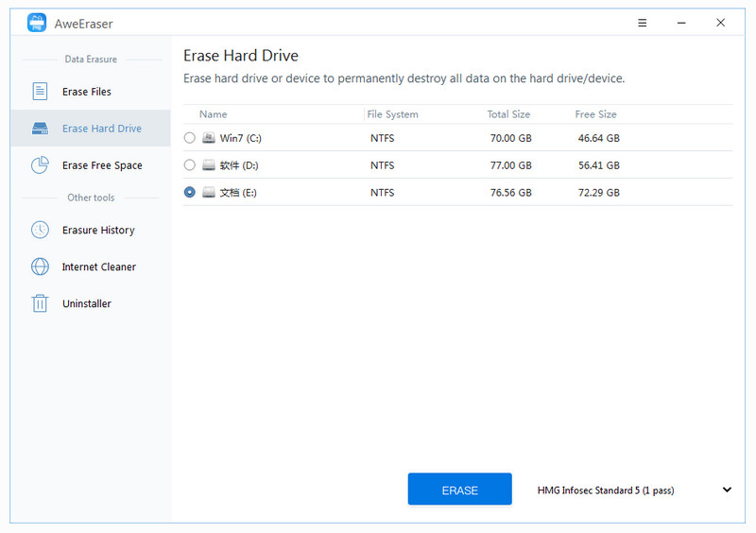Click the Name column header
Viewport: 756px width, 533px height.
[x=214, y=114]
